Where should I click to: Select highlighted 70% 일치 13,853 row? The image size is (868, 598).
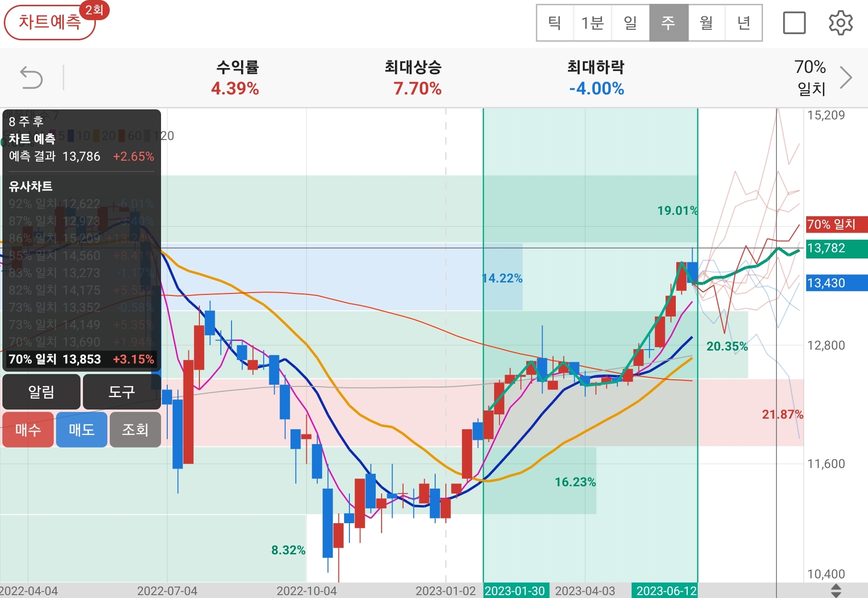click(x=81, y=359)
